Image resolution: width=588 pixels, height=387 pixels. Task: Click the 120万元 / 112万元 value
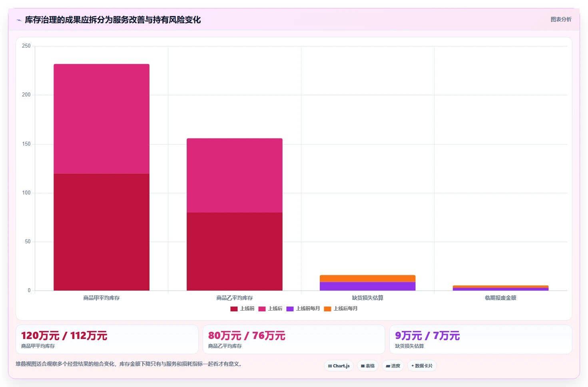[64, 336]
